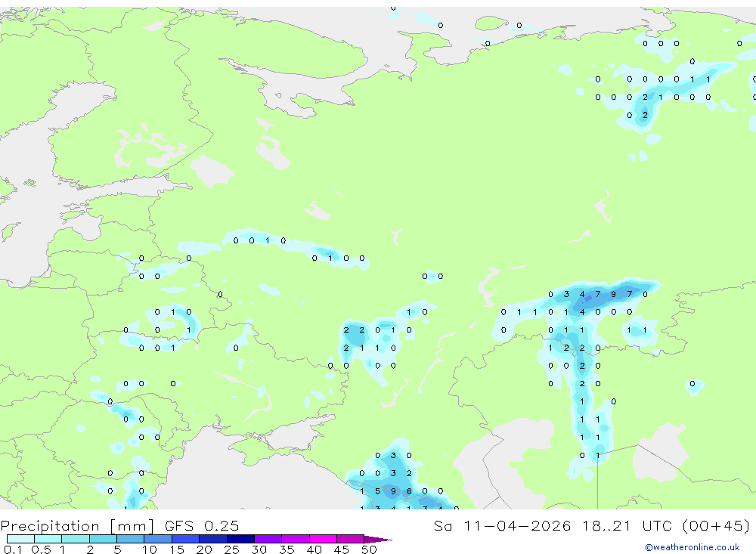
Task: Click the 1–2 mm legend color swatch
Action: [75, 539]
